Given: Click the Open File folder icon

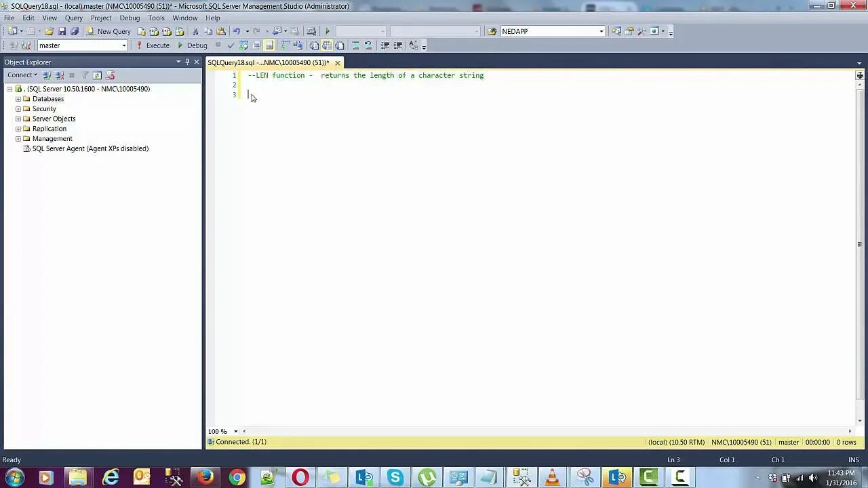Looking at the screenshot, I should 49,31.
